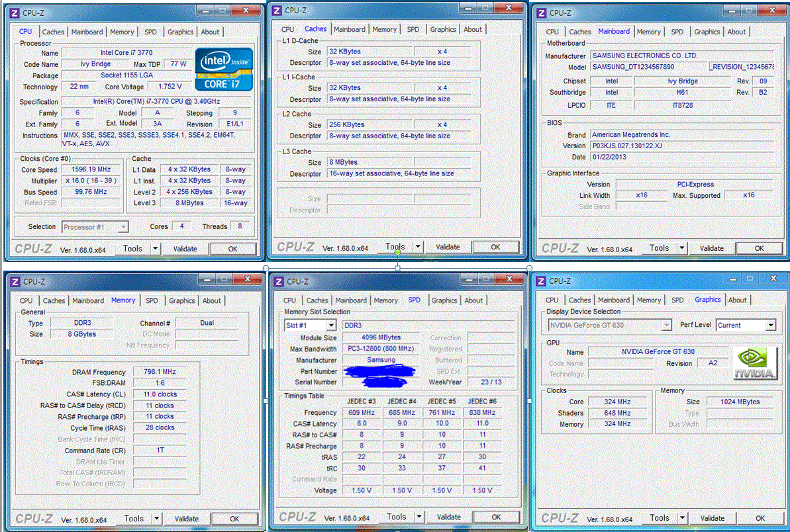Close the CPU-Z window showing the Intel processor
790x532 pixels.
coord(251,11)
